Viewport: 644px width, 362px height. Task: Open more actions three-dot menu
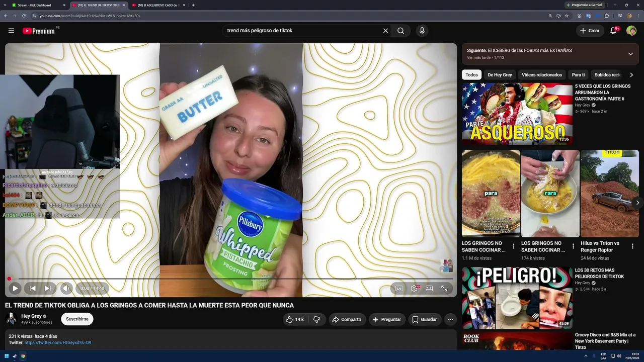point(450,319)
